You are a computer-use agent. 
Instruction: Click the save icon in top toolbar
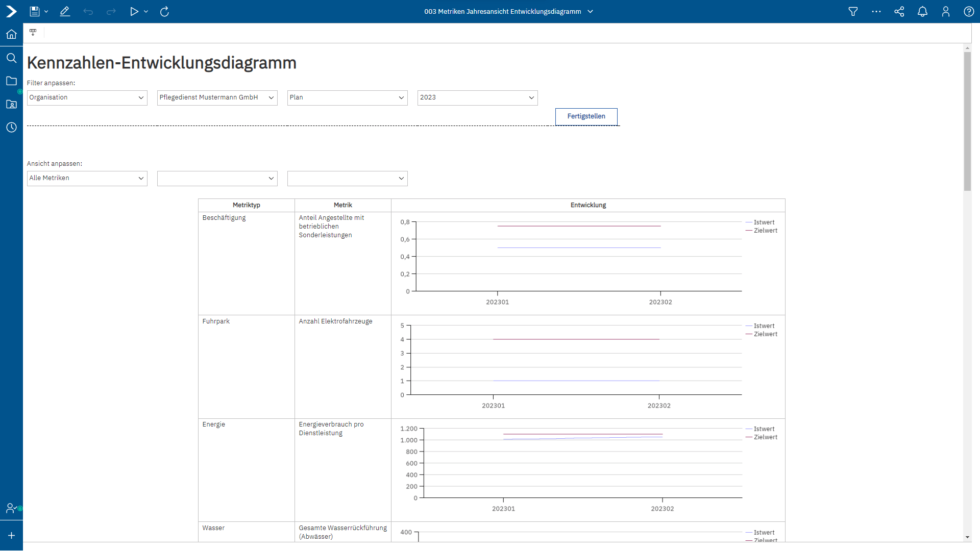pos(34,11)
